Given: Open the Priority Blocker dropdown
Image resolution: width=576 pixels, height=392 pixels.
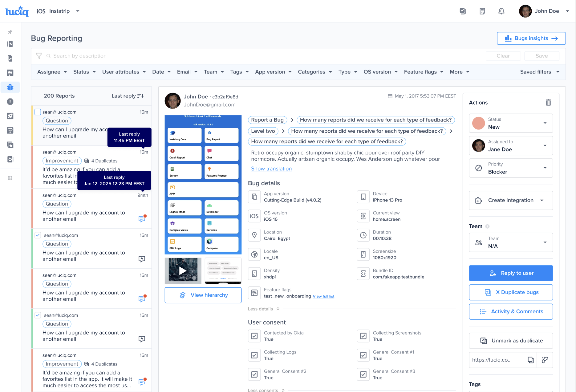Looking at the screenshot, I should [511, 168].
